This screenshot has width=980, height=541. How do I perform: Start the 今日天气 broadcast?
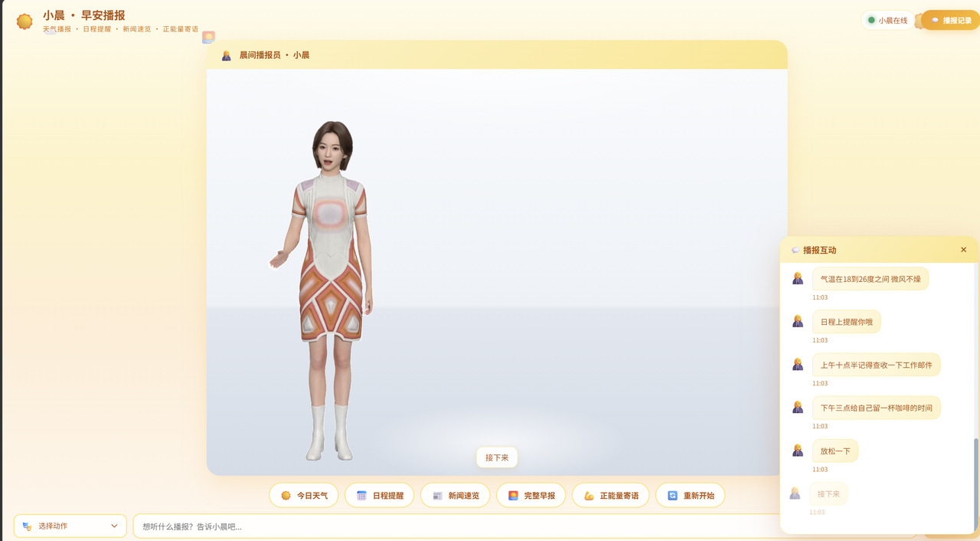304,496
